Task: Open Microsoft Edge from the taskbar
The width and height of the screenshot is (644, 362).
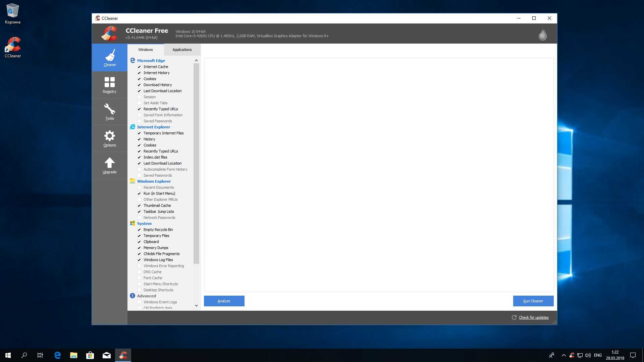Action: click(x=57, y=355)
